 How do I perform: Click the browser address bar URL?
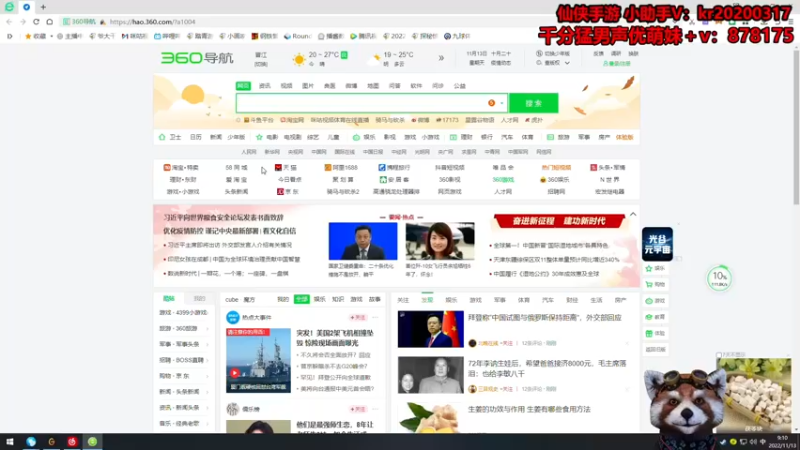[153, 22]
